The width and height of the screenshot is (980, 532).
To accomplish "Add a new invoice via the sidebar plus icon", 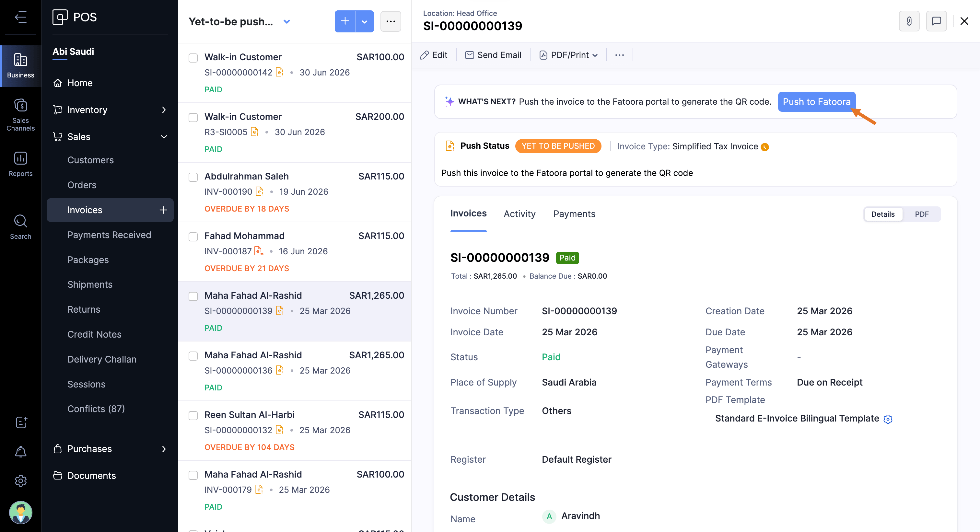I will [x=163, y=210].
